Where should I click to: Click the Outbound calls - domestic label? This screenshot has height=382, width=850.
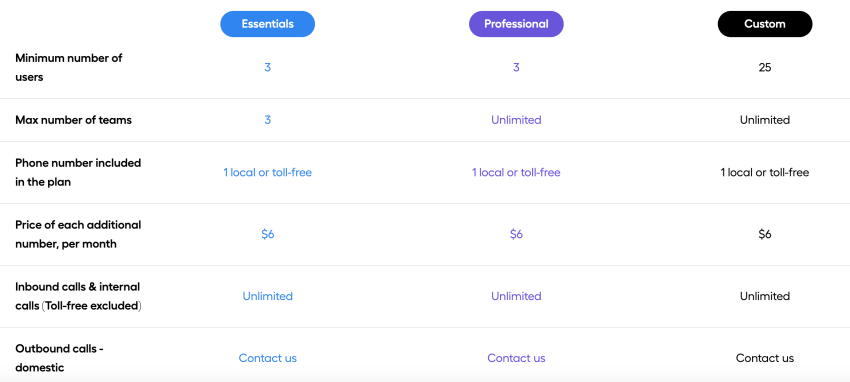click(x=60, y=358)
